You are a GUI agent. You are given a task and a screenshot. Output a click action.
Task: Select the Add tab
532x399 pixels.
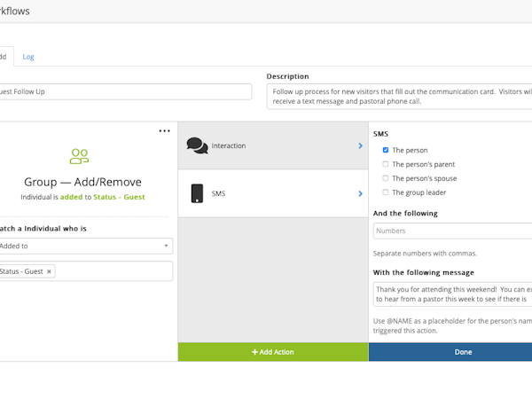3,57
